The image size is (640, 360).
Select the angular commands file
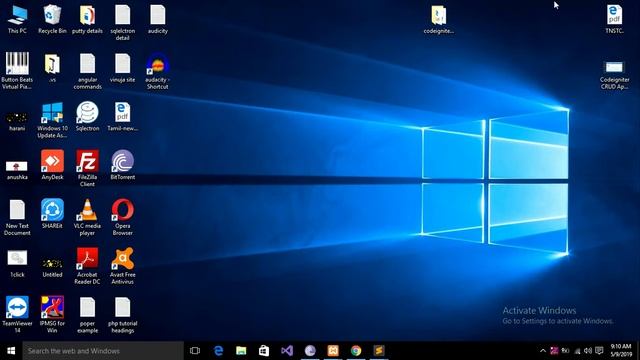click(87, 71)
